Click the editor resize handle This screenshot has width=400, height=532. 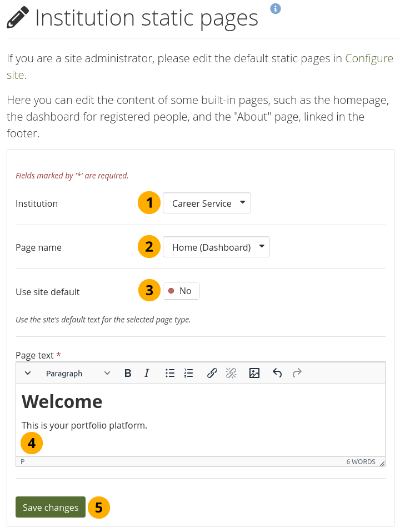382,463
